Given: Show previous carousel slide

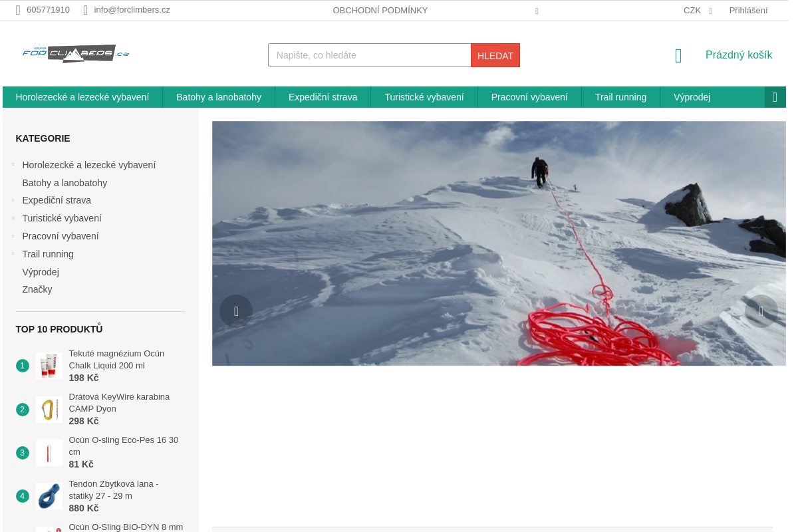Looking at the screenshot, I should (236, 311).
